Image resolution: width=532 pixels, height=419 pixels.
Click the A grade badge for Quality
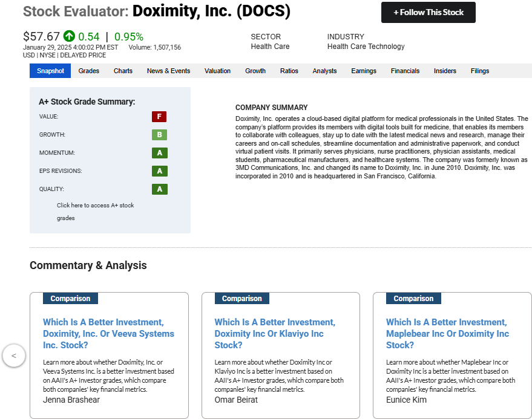(x=159, y=189)
